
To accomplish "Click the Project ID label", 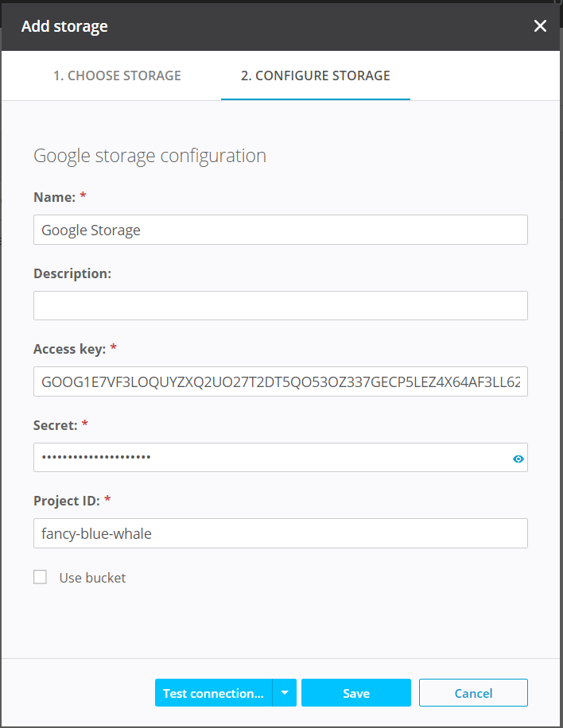I will click(67, 501).
